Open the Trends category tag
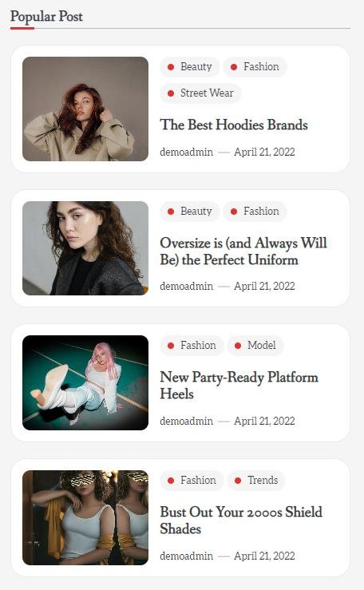The image size is (364, 590). tap(256, 481)
